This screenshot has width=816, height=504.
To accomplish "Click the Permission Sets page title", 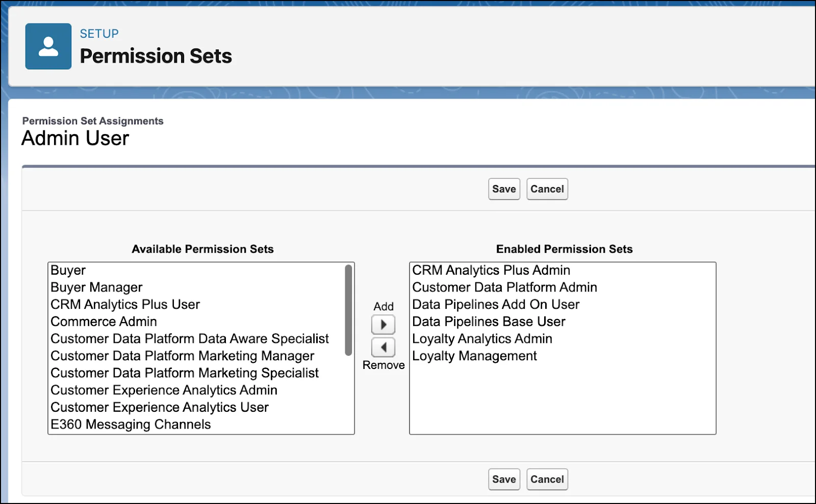I will [156, 56].
